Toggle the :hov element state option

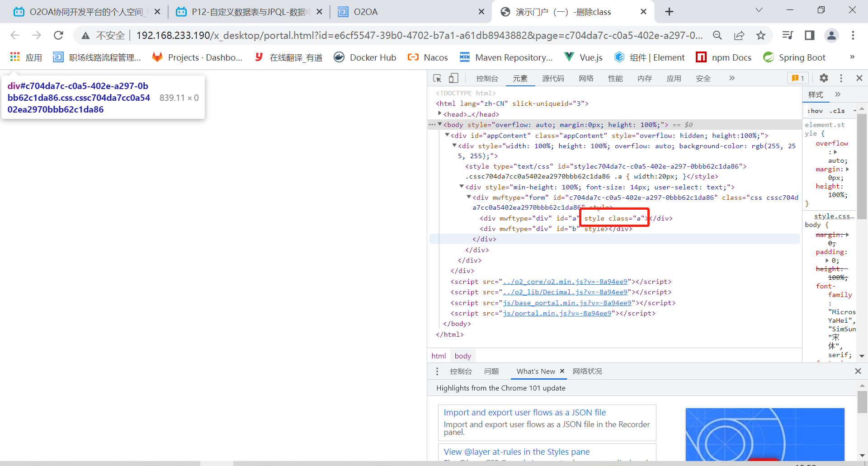point(815,111)
